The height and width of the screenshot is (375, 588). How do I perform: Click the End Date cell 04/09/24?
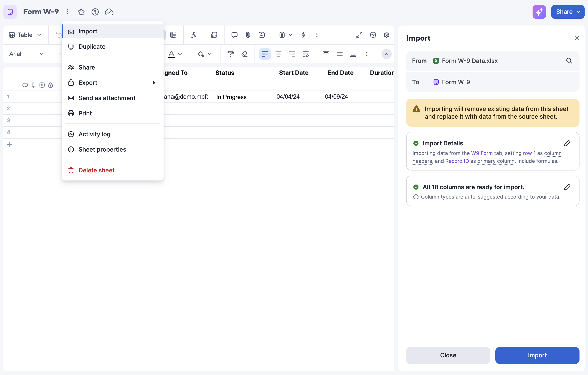click(336, 97)
